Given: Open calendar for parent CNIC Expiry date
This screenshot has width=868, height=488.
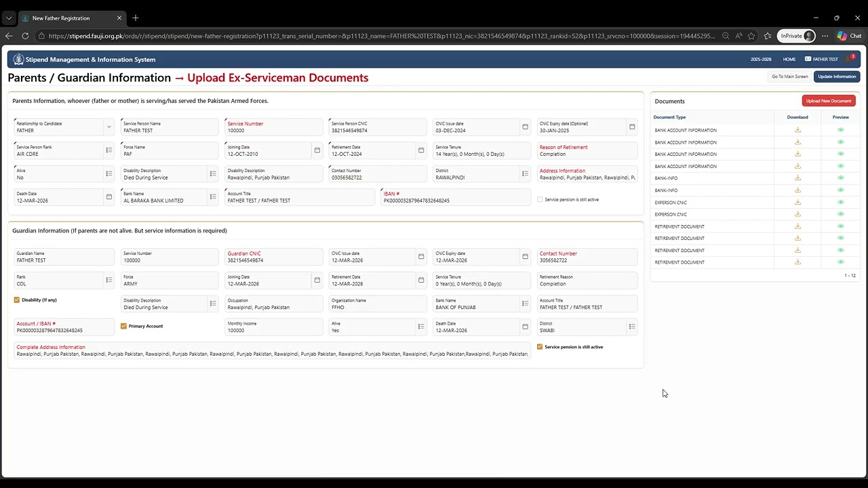Looking at the screenshot, I should tap(632, 127).
